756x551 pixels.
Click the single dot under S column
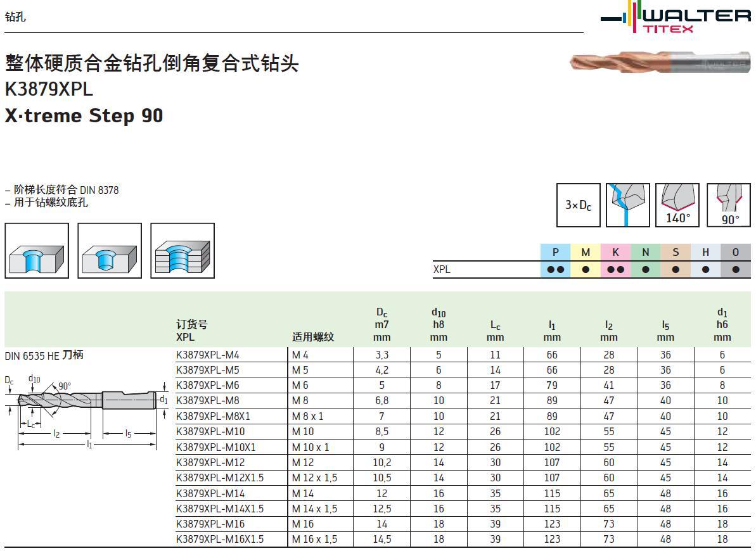pos(676,269)
